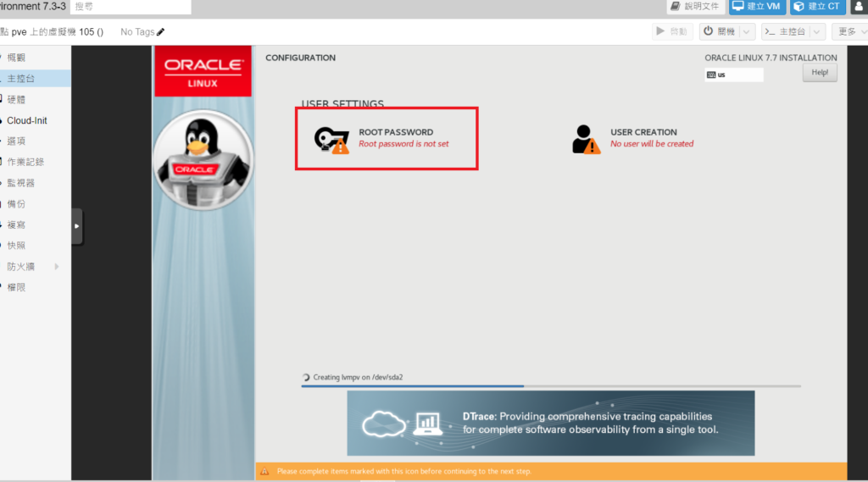Image resolution: width=868 pixels, height=482 pixels.
Task: Expand the noVNC side panel handle
Action: (77, 226)
